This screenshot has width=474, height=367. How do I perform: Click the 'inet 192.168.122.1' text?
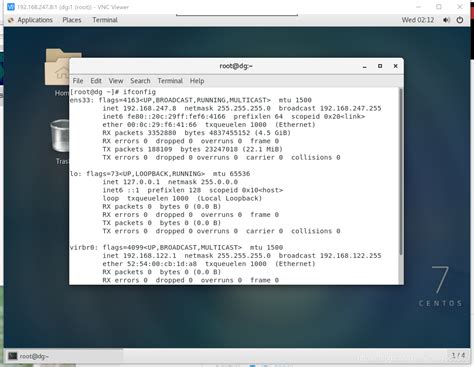[x=139, y=256]
